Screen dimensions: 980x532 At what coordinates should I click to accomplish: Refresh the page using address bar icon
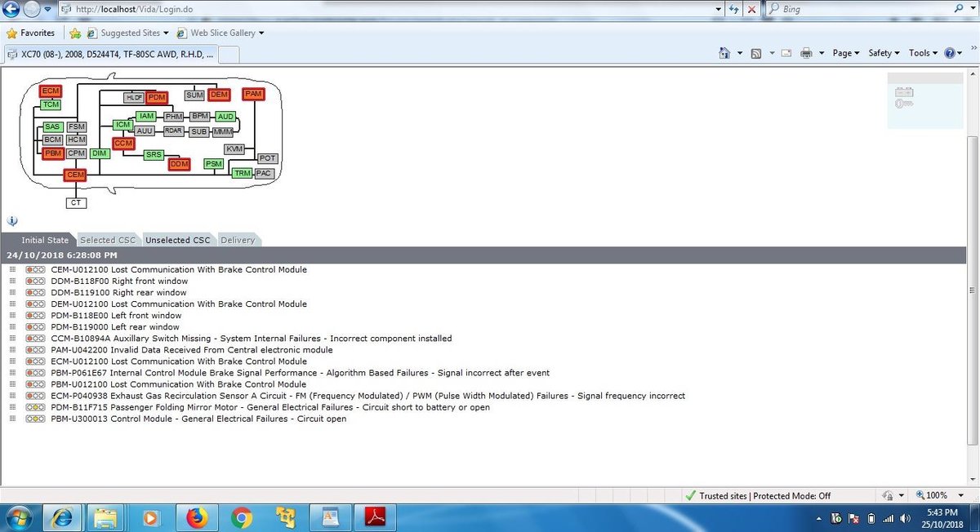[733, 9]
